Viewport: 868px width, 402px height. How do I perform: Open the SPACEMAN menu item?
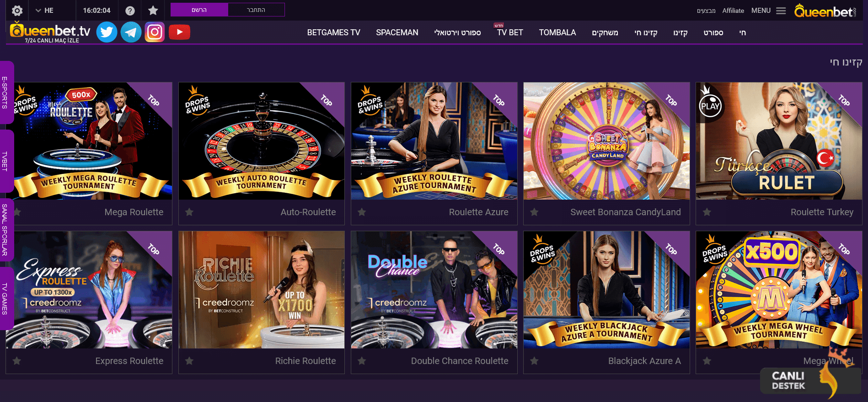(x=397, y=33)
